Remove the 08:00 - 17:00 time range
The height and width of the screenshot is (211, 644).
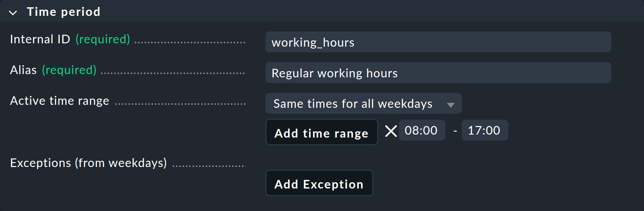[x=391, y=131]
